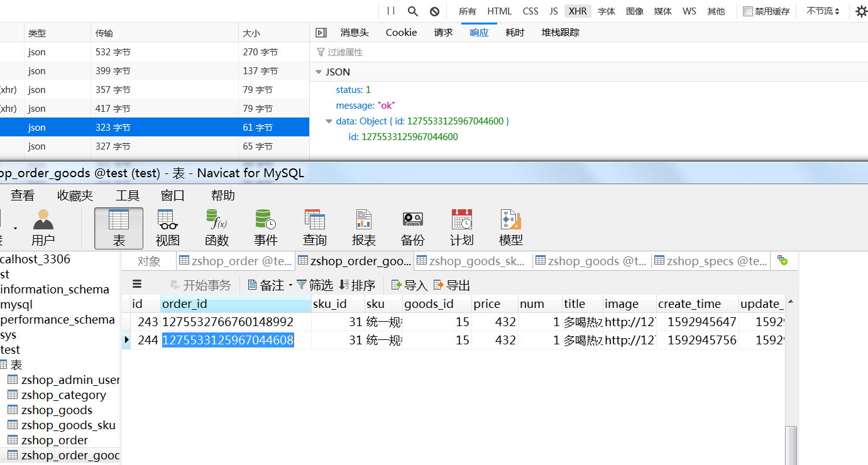Viewport: 868px width, 465px height.
Task: Pause recording with the devtools pause icon
Action: pyautogui.click(x=391, y=11)
